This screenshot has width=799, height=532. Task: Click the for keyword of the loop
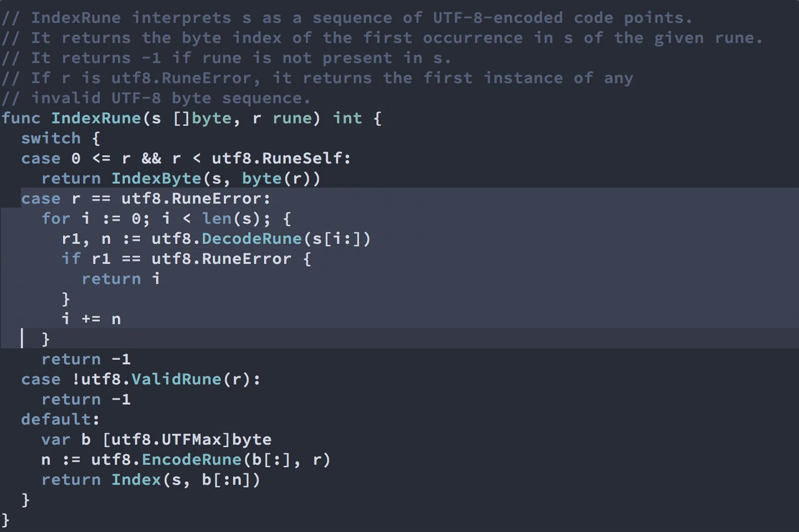pos(56,218)
